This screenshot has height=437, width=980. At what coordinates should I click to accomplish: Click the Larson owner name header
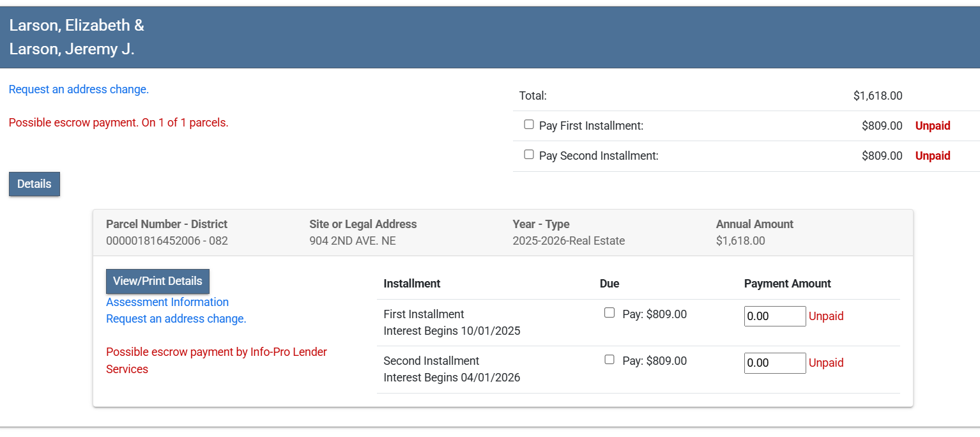[77, 37]
